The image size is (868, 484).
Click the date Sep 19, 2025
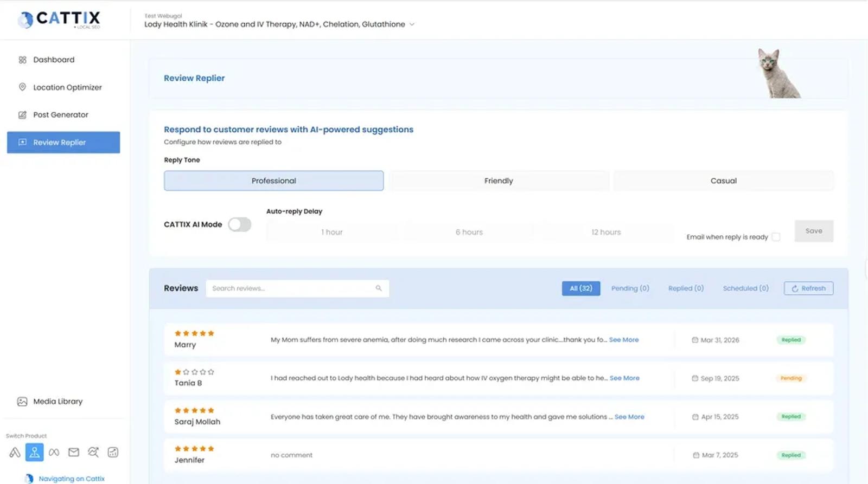coord(720,378)
